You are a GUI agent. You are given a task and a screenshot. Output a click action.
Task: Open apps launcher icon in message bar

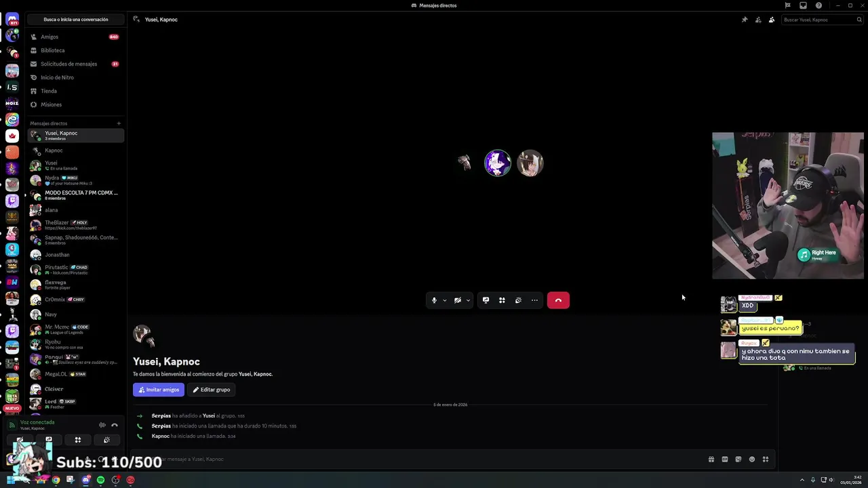click(766, 460)
